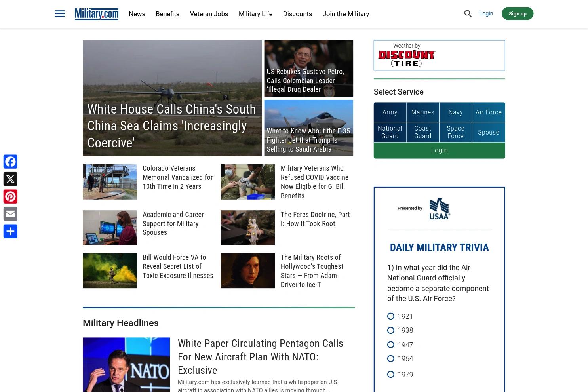Select the 1979 trivia answer
The image size is (588, 392).
391,374
